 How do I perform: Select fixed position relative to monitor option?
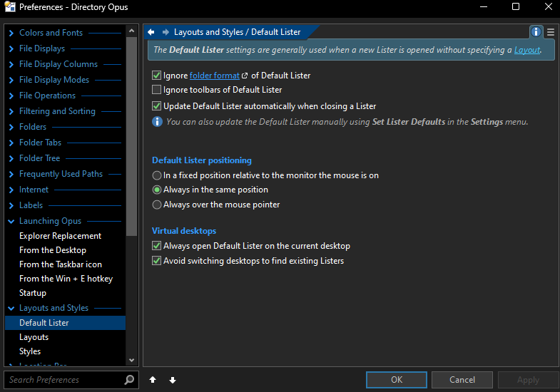157,175
